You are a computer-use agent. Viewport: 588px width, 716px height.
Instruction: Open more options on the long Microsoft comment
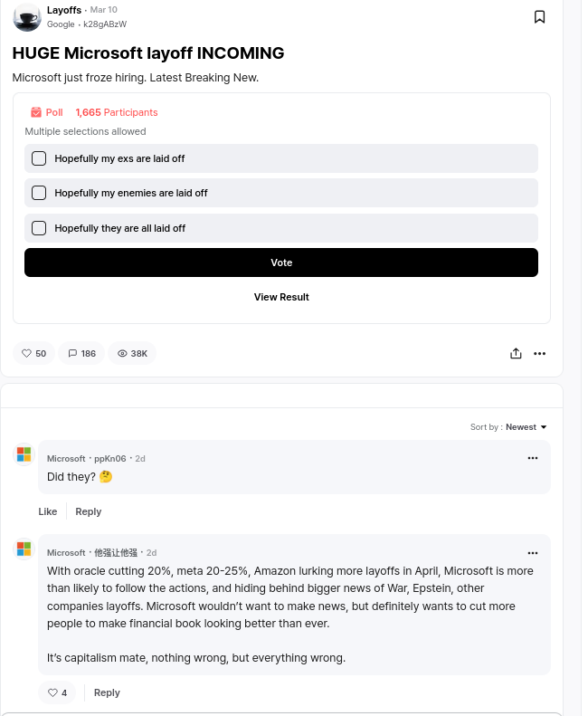533,552
